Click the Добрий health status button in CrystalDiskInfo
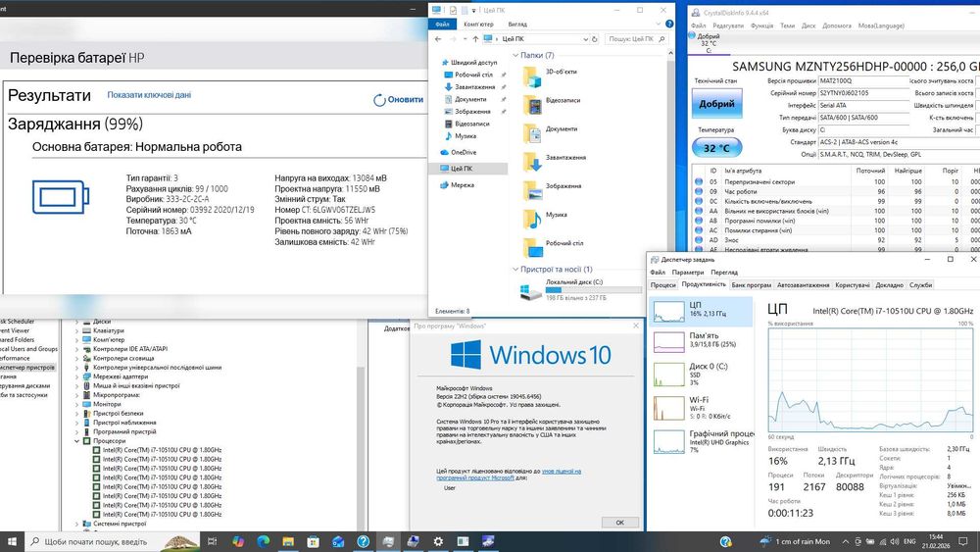This screenshot has width=980, height=552. (x=716, y=104)
